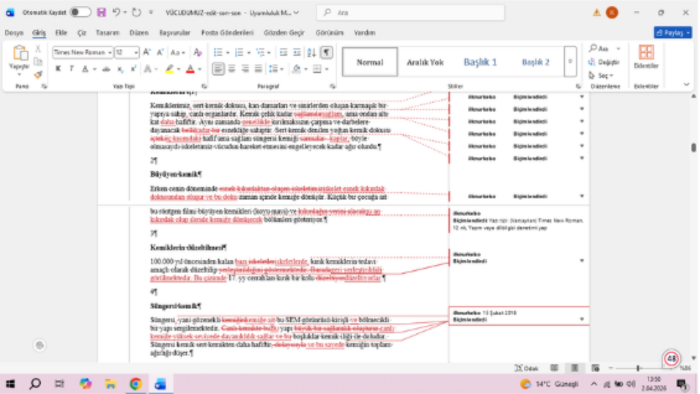Click the Paylaş button
700x394 pixels.
(673, 33)
